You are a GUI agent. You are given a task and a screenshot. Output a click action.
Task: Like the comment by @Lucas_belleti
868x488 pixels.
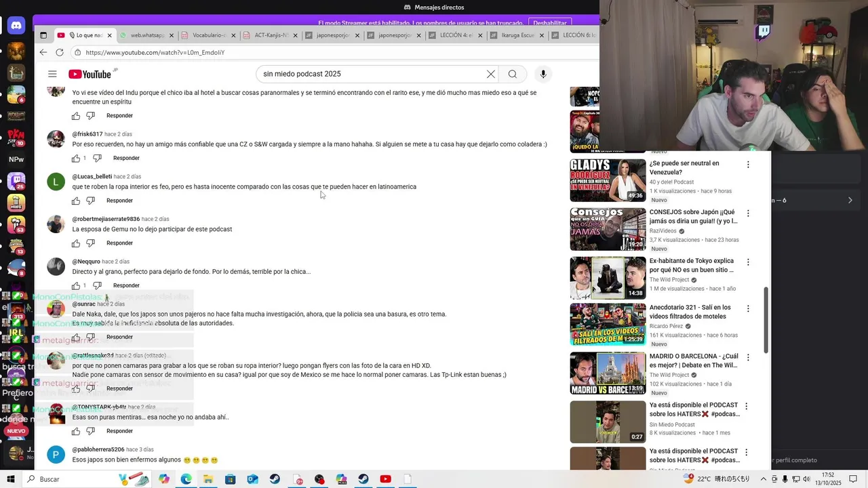coord(76,201)
